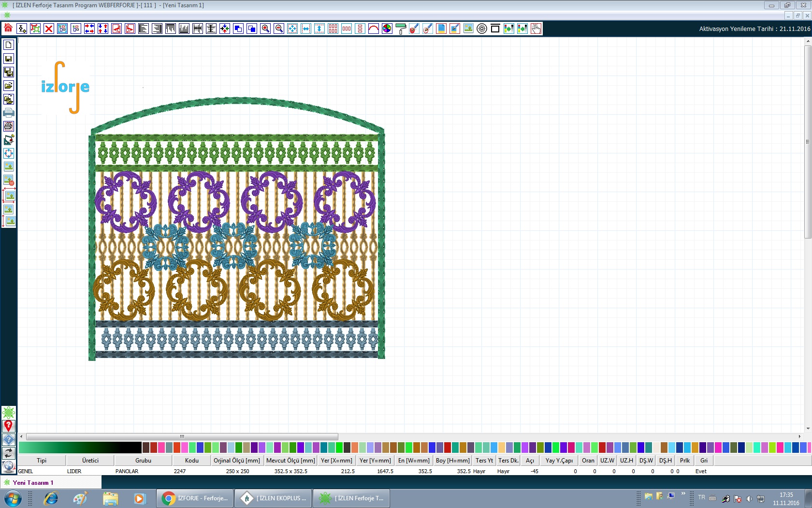The width and height of the screenshot is (812, 508).
Task: Click the flip vertical blue-red arrows icon
Action: 103,29
